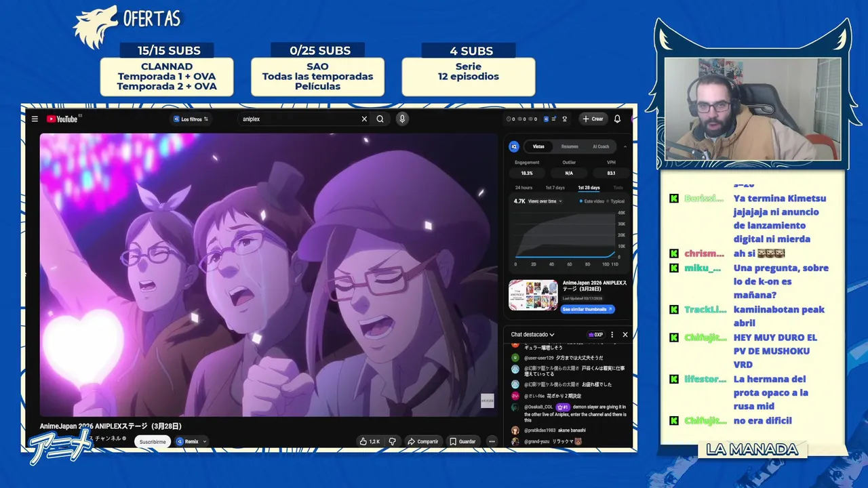Select the 24 hours range tab
Viewport: 868px width, 488px height.
pos(524,188)
